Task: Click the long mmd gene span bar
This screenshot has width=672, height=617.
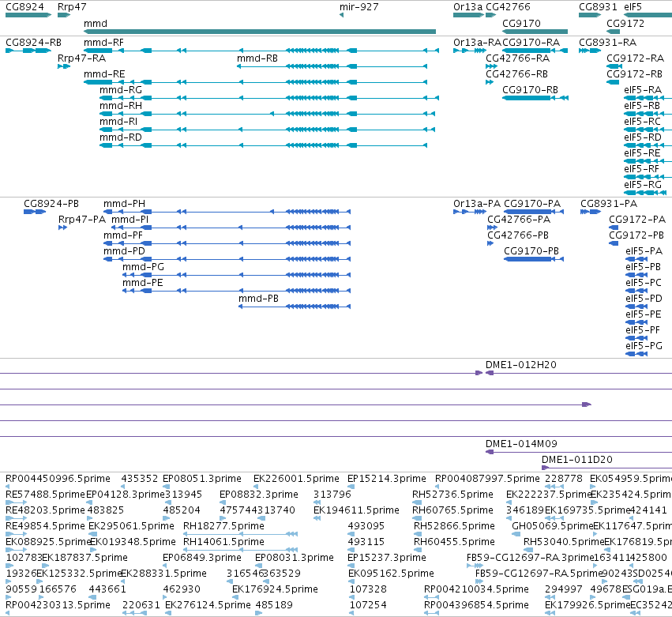Action: pos(260,32)
